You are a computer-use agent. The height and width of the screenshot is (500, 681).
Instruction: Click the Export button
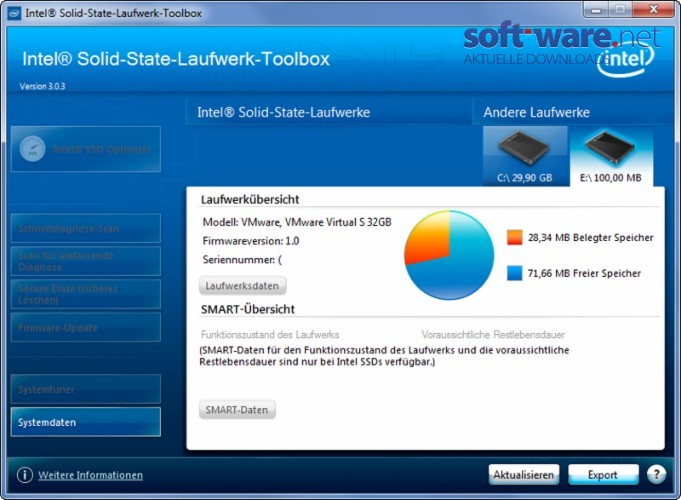(x=603, y=475)
